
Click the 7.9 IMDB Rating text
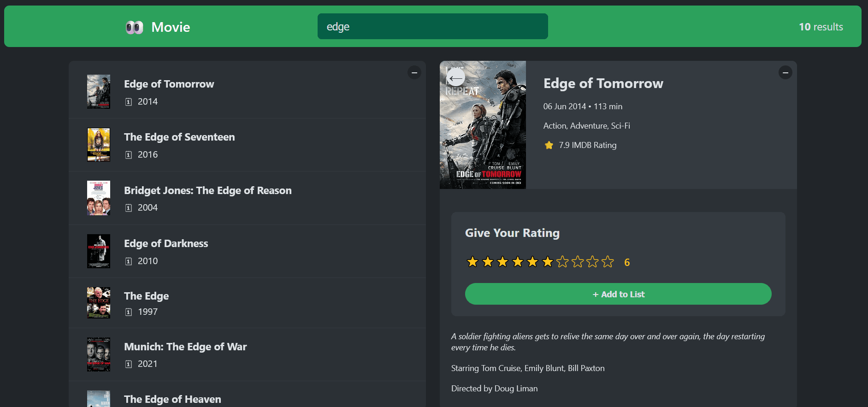pyautogui.click(x=587, y=145)
